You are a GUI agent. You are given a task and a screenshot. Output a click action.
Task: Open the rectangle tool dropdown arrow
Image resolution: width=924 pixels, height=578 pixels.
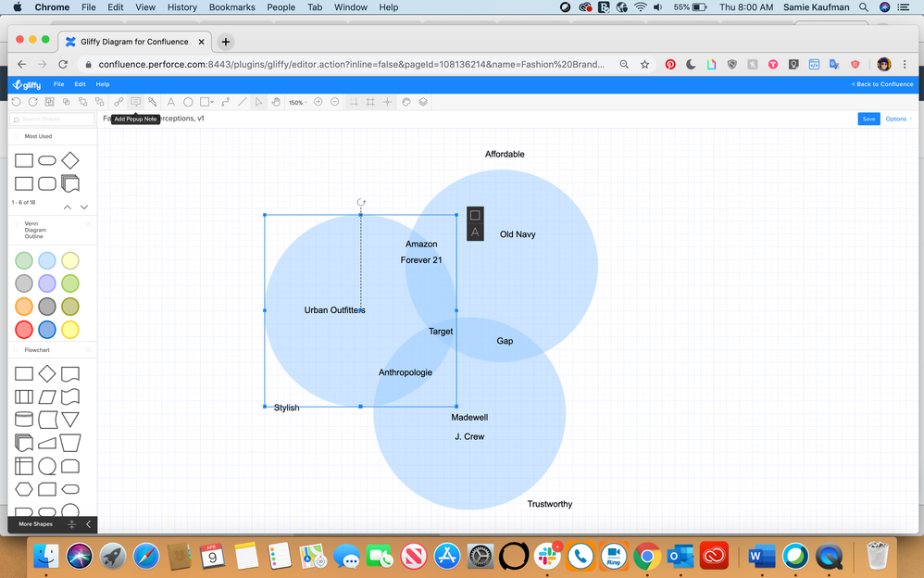[212, 102]
